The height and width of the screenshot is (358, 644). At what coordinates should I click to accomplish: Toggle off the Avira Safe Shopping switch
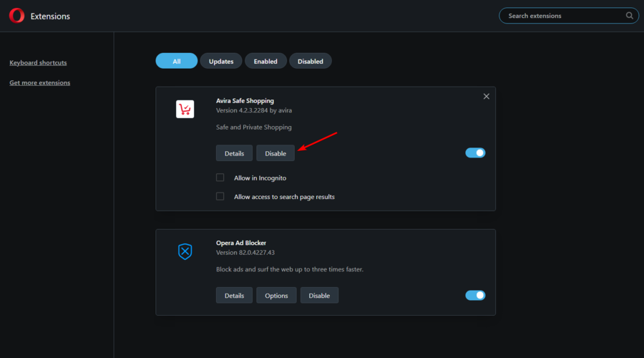[x=475, y=153]
